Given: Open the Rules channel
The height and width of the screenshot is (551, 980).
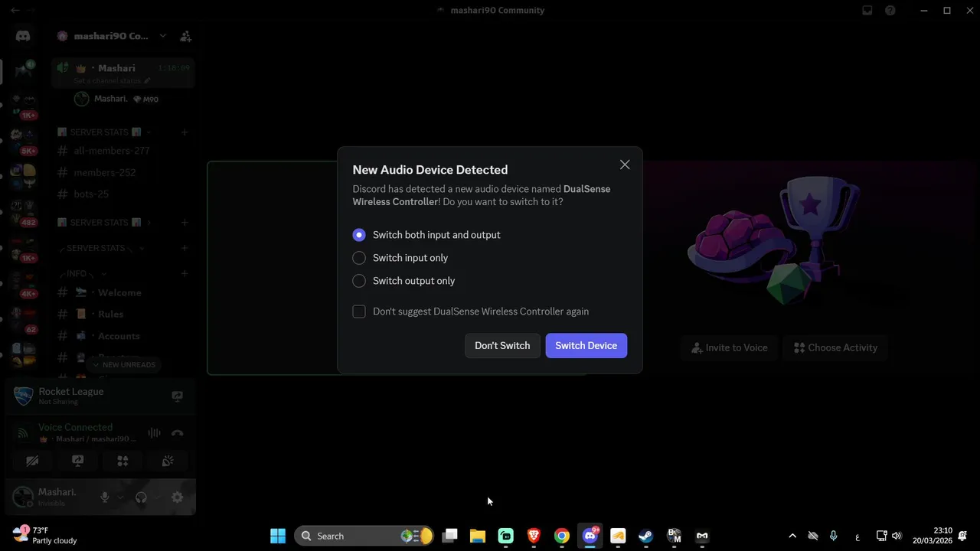Looking at the screenshot, I should 100,314.
